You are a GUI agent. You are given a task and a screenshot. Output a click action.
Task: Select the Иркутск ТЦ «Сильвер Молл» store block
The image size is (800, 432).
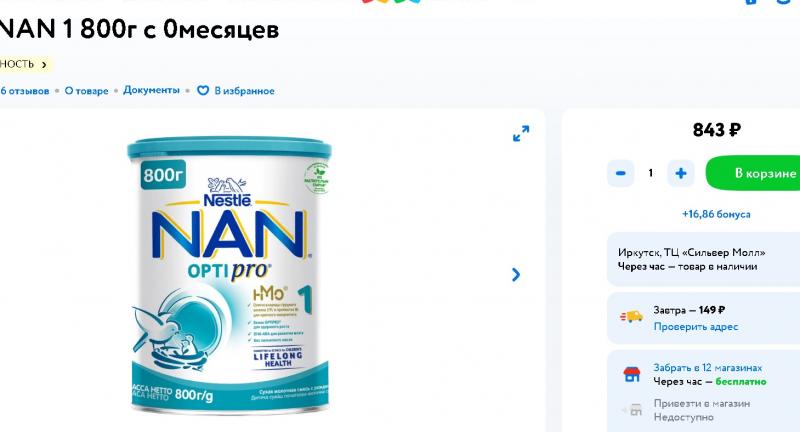(x=704, y=259)
